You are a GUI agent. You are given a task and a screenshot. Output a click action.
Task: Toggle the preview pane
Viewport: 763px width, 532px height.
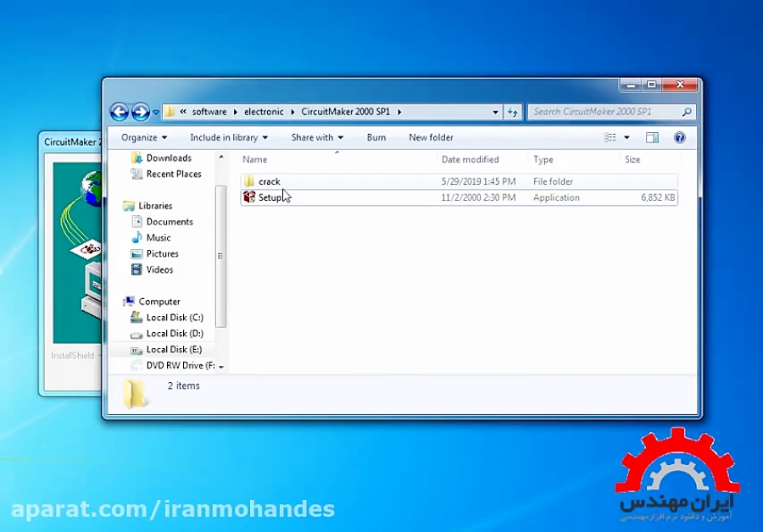[x=652, y=137]
